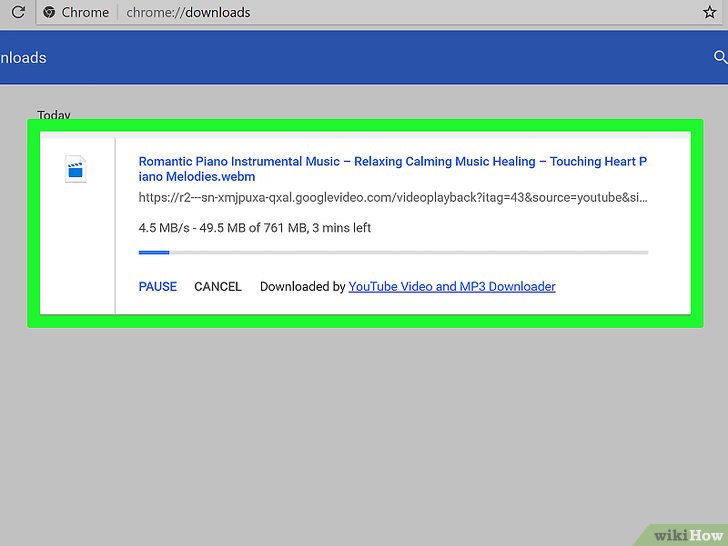
Task: Click the download progress bar
Action: tap(393, 253)
